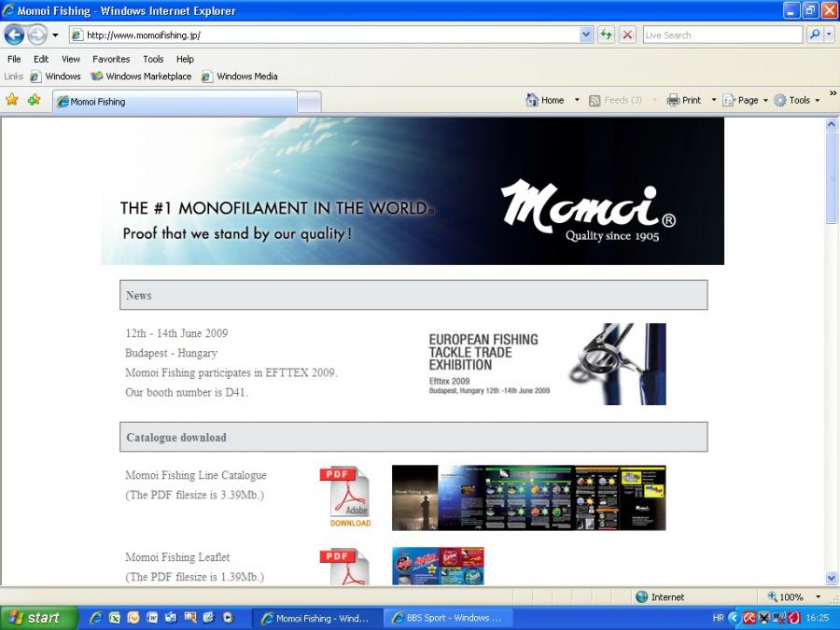840x630 pixels.
Task: Open the View menu
Action: click(x=71, y=59)
